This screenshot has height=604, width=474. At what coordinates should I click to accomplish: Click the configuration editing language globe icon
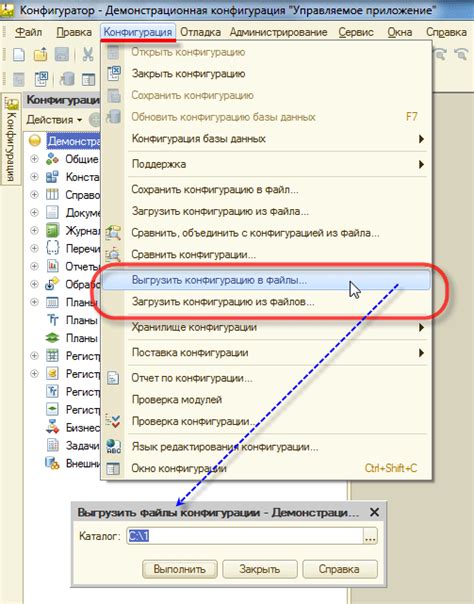coord(113,446)
